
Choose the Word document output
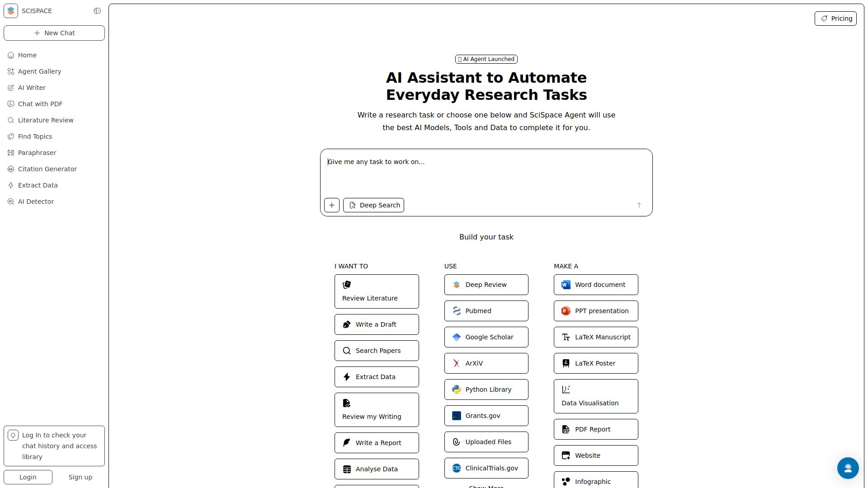coord(595,285)
